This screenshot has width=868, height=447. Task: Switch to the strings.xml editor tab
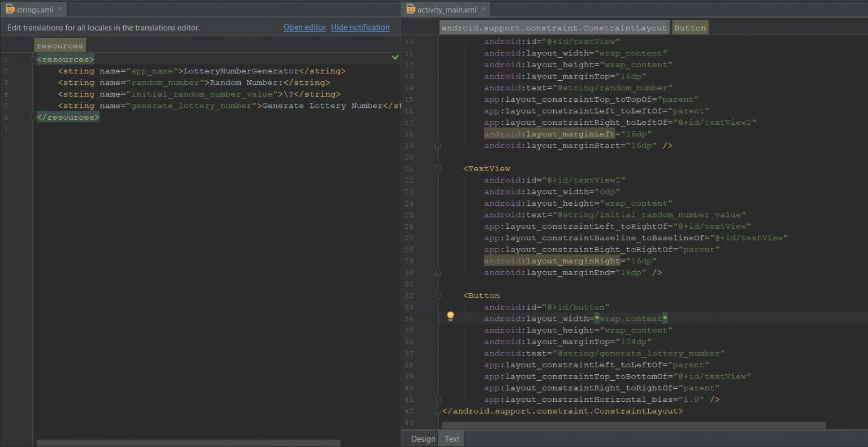click(35, 10)
